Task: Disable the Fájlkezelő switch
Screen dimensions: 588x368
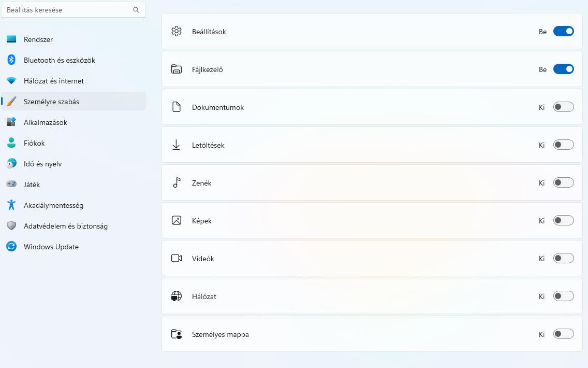Action: click(563, 69)
